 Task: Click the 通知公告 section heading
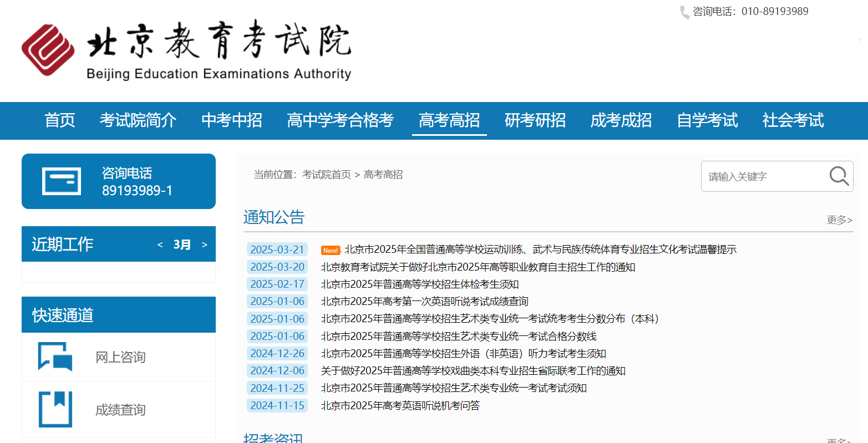coord(274,217)
